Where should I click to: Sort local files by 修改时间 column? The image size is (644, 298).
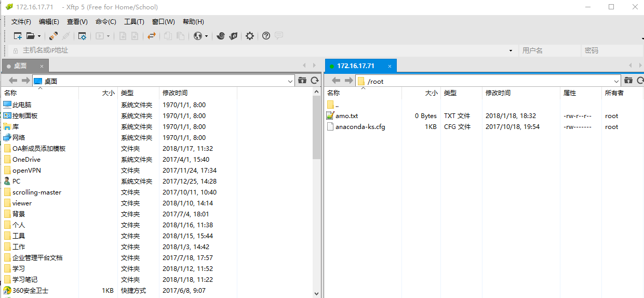point(198,93)
